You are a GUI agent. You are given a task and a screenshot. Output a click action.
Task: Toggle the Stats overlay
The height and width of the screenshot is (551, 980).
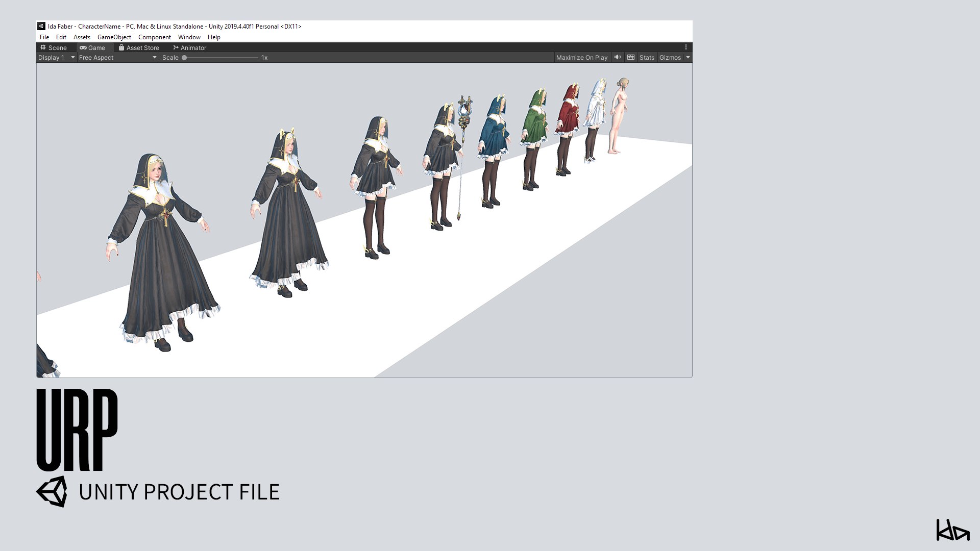(x=647, y=58)
